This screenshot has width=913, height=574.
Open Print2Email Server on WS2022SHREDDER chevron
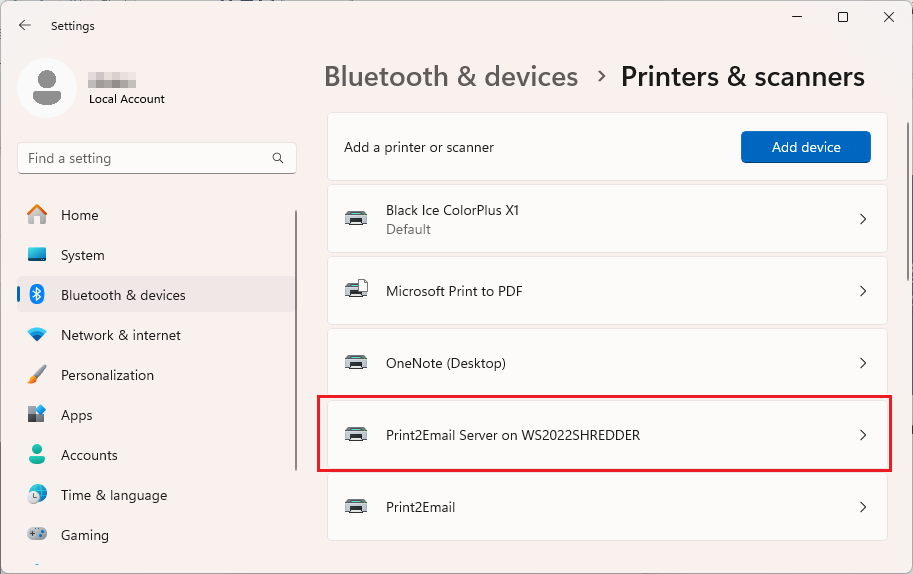click(863, 435)
